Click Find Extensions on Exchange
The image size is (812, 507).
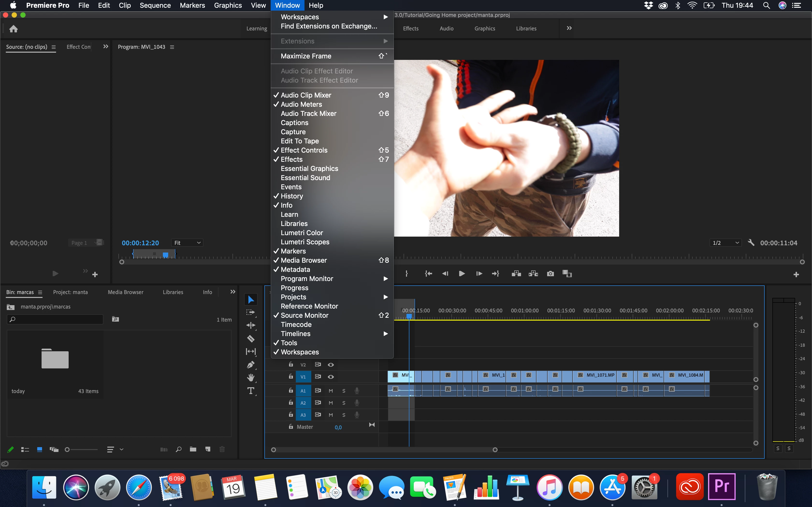coord(329,26)
